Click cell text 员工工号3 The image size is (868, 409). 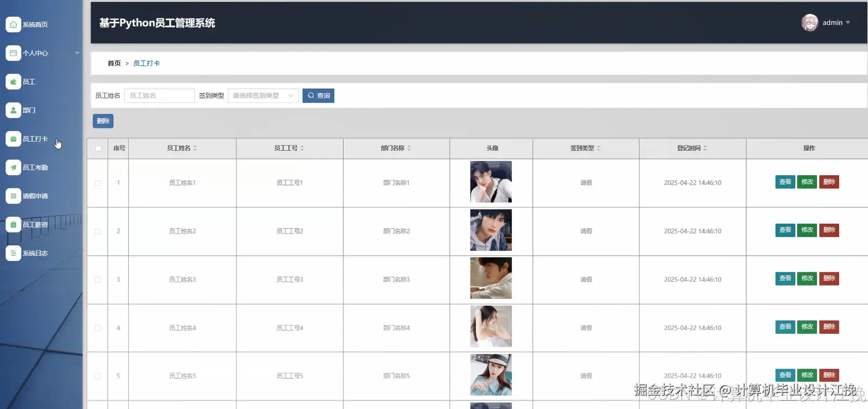[290, 280]
